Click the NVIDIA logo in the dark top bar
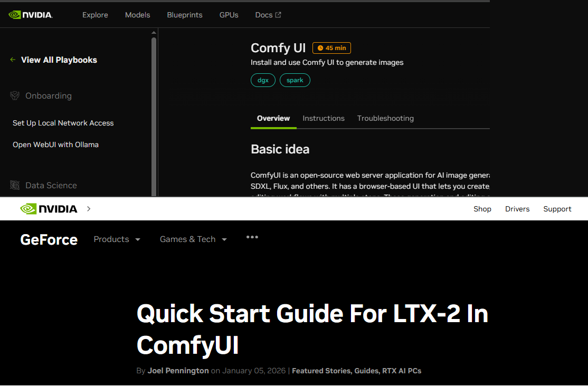 [x=31, y=15]
